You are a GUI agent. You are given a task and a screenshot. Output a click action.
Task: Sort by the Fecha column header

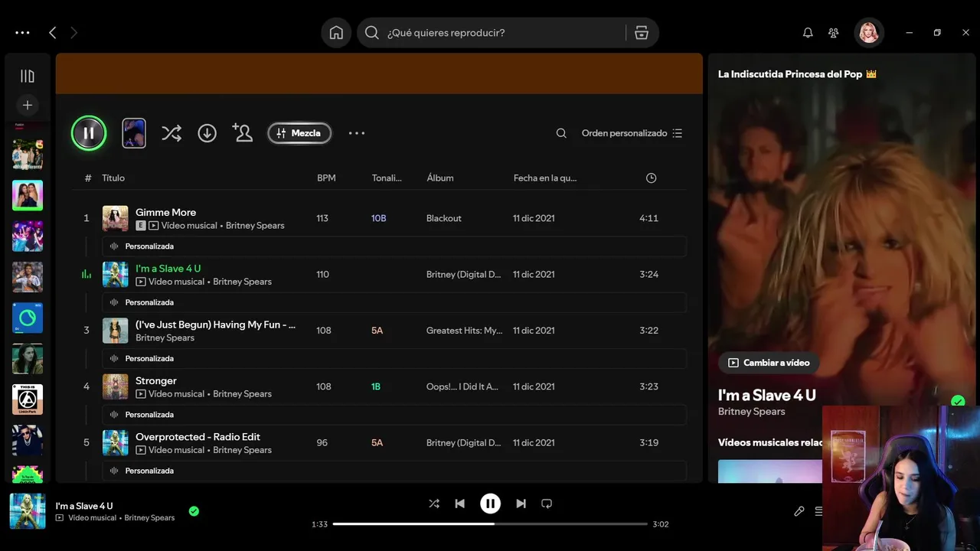click(x=545, y=178)
